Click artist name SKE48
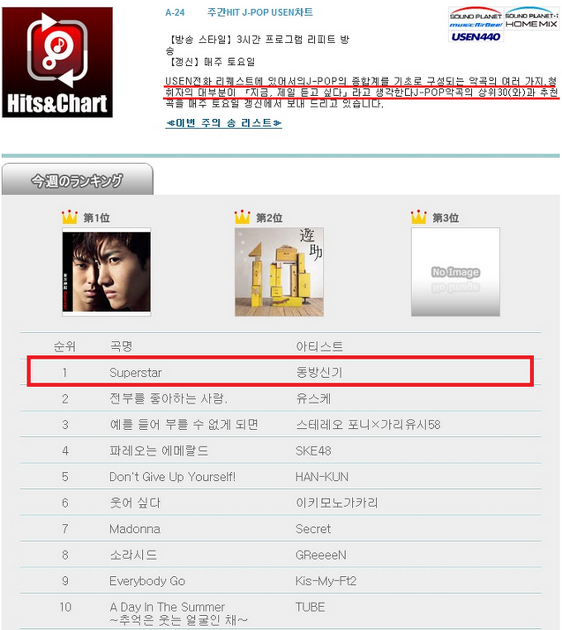 pos(313,451)
